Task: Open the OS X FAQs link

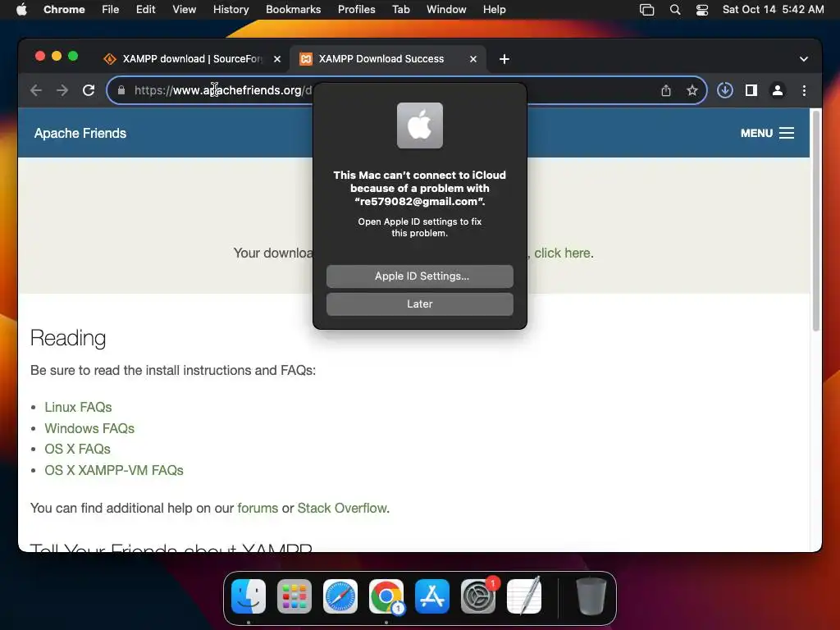Action: click(x=77, y=449)
